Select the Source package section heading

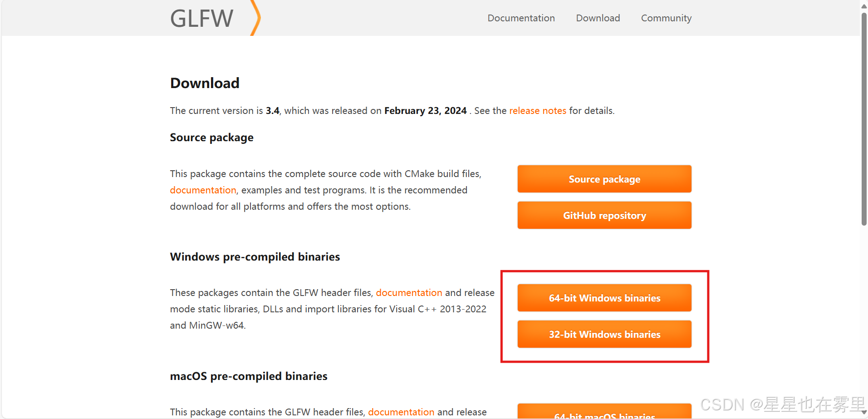point(211,138)
